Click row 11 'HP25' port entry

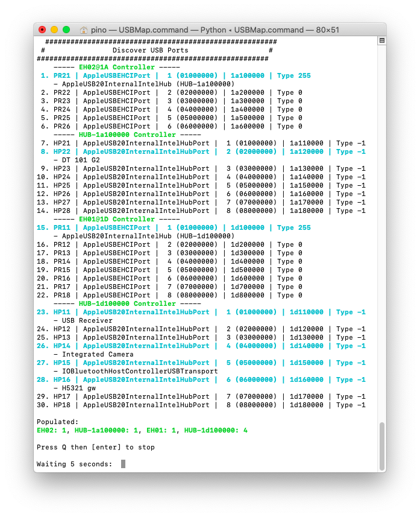201,185
